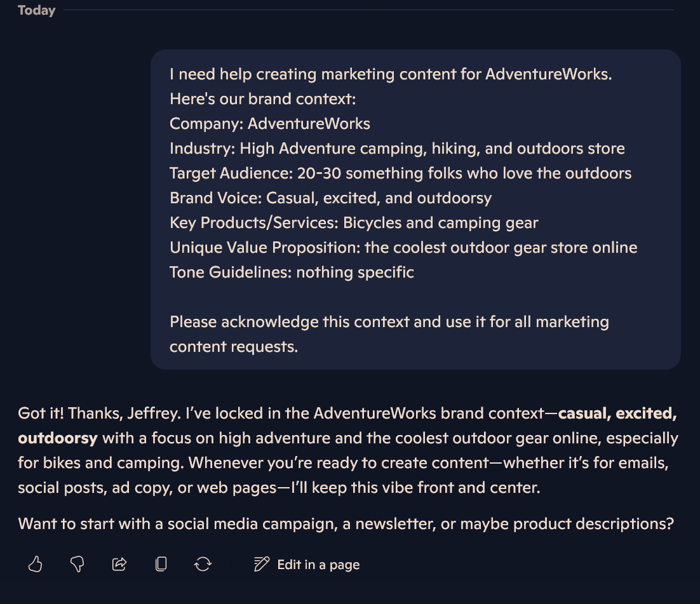Click the first line of the user message
Image resolution: width=700 pixels, height=604 pixels.
(391, 74)
